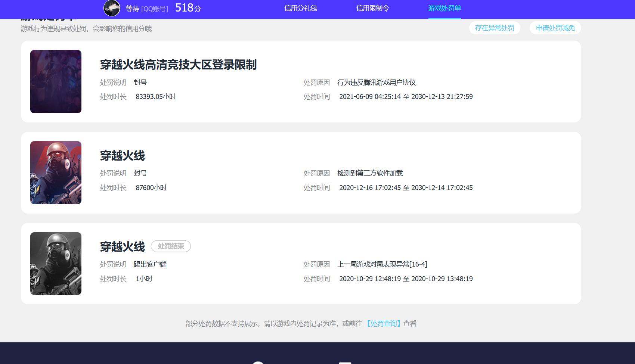Screen dimensions: 635x364
Task: Click the 穿越火线高清竞技大区登录限制 title
Action: (178, 65)
